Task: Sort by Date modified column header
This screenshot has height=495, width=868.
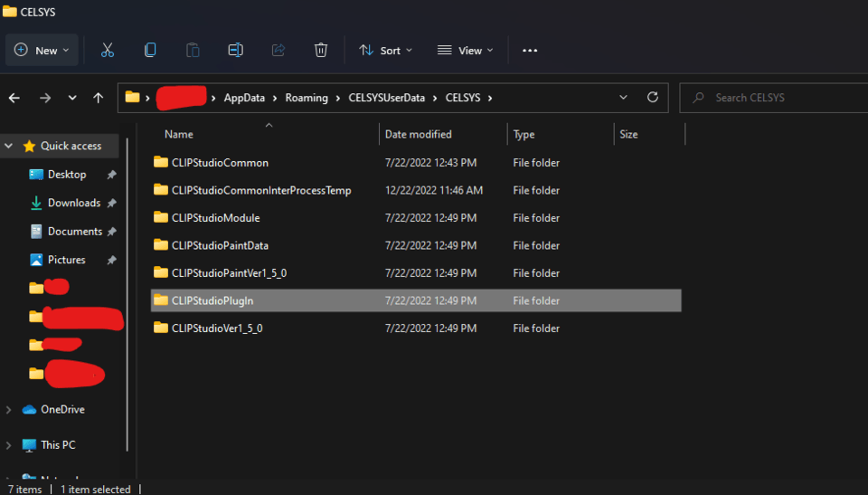Action: [x=419, y=134]
